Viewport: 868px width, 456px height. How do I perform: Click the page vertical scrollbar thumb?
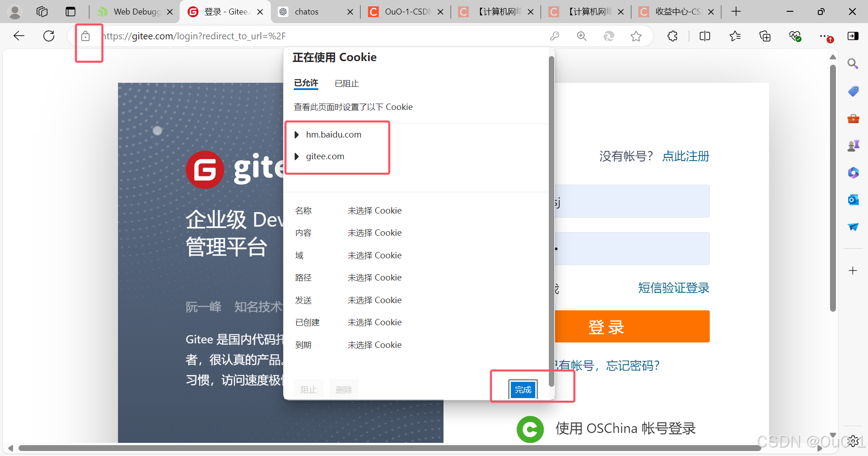coord(833,188)
